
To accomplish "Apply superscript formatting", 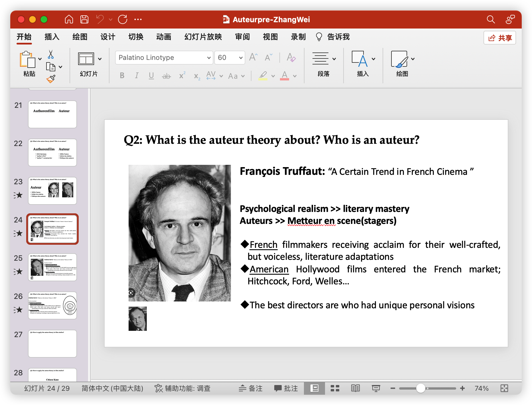I will click(x=182, y=76).
